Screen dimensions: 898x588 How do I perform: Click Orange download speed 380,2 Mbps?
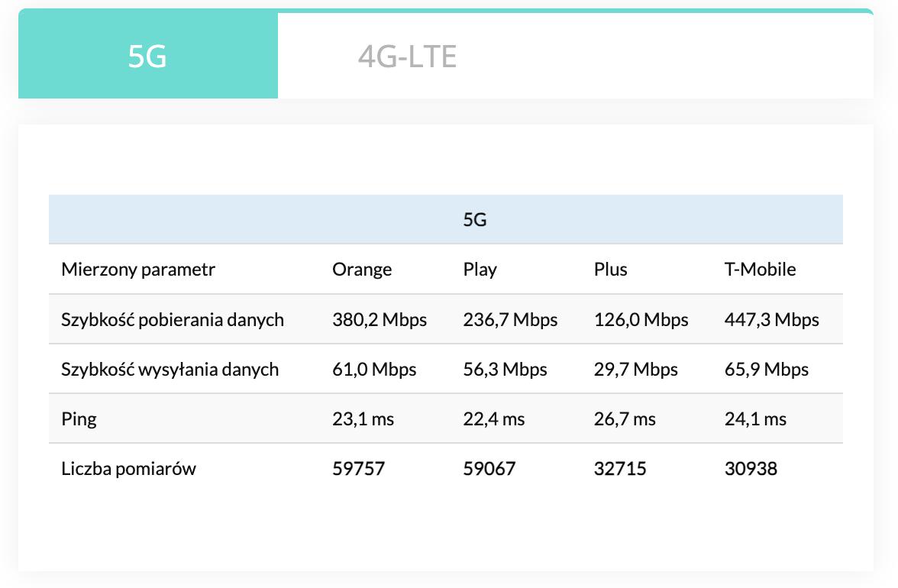pyautogui.click(x=380, y=319)
